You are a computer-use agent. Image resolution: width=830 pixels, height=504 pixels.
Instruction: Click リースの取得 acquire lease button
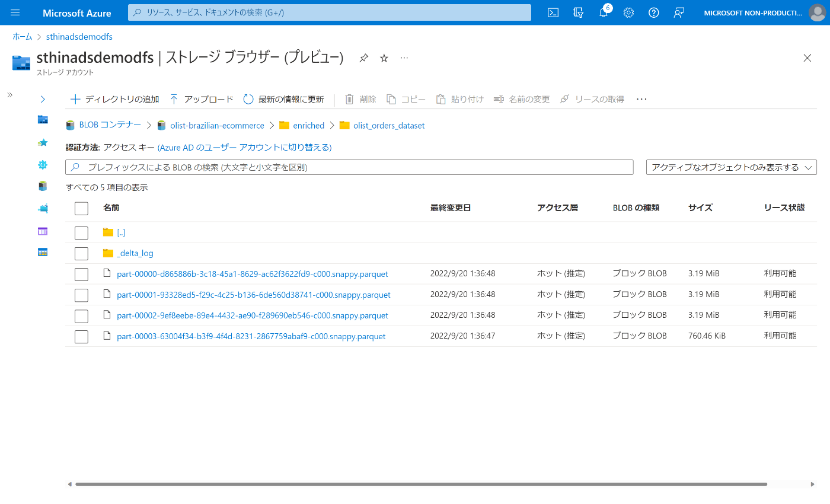[x=592, y=99]
